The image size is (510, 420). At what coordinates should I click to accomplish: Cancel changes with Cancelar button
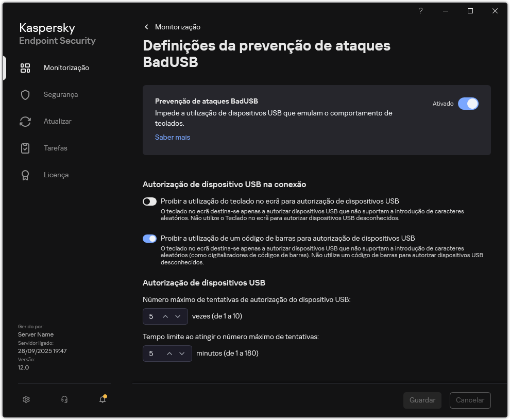470,400
